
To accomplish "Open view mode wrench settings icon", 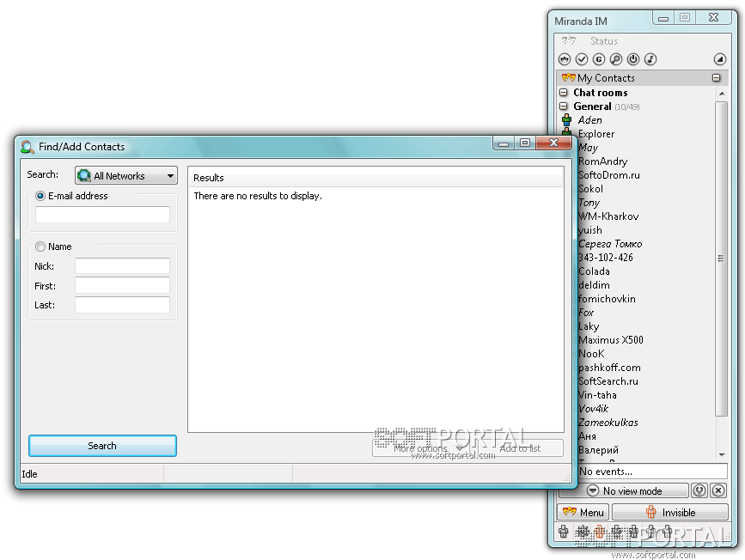I will coord(699,490).
